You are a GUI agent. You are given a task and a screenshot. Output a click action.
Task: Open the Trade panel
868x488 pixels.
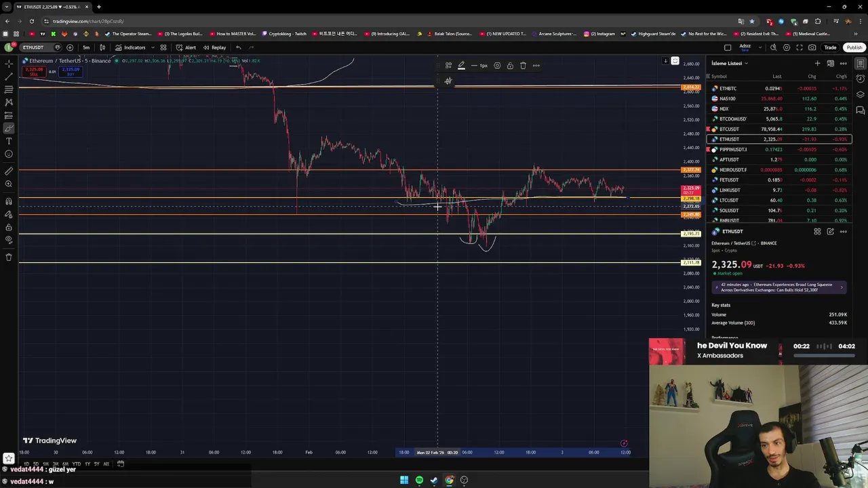pyautogui.click(x=830, y=47)
